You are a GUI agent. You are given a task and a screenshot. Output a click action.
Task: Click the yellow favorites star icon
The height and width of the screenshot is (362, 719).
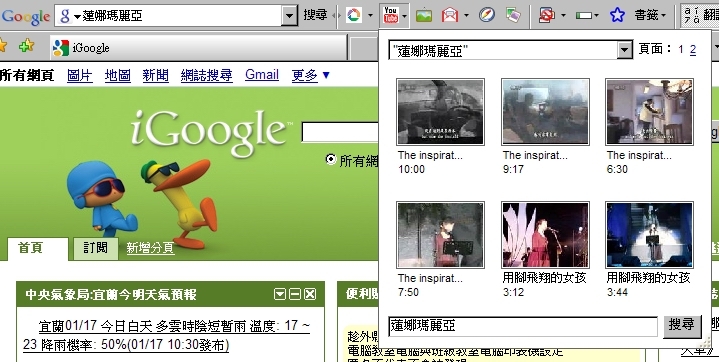tap(3, 45)
